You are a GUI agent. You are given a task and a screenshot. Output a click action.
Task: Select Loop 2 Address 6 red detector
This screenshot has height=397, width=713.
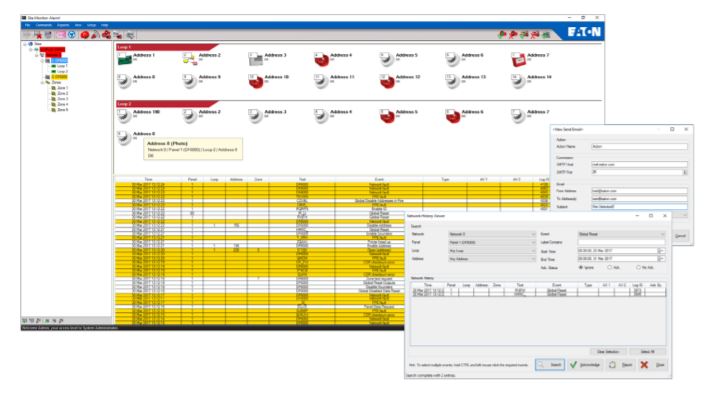452,116
